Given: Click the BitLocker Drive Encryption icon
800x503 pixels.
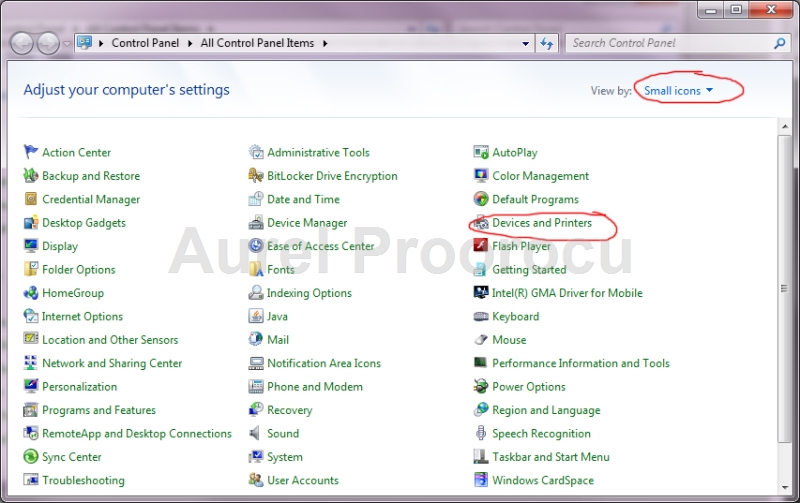Looking at the screenshot, I should click(x=256, y=175).
